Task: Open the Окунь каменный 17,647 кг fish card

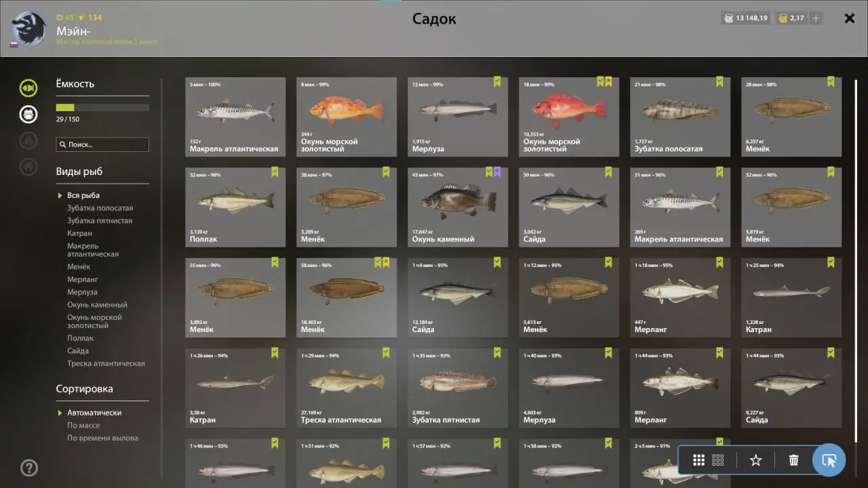Action: tap(458, 207)
